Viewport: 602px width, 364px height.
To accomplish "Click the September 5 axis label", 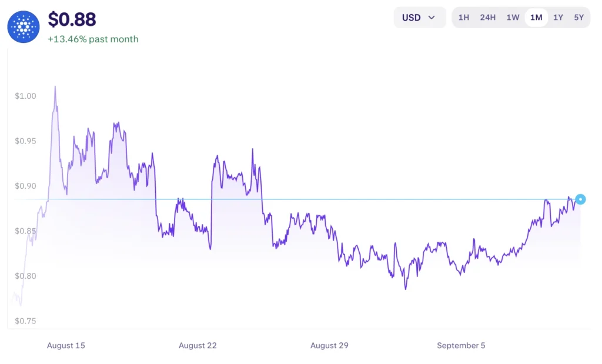I will [461, 346].
